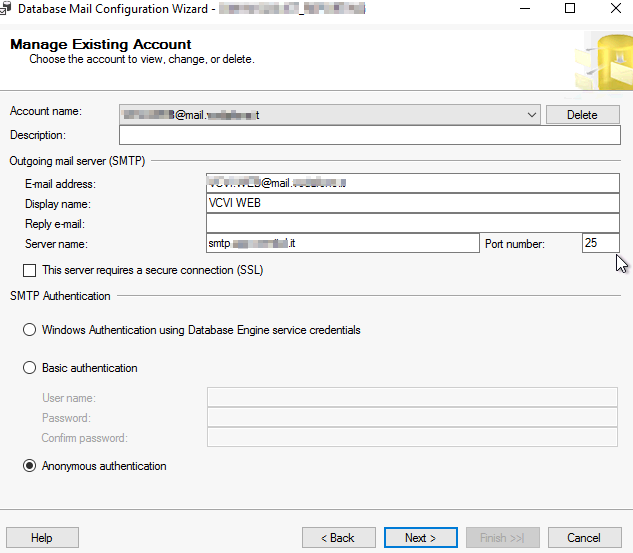
Task: Go to the previous page with Back
Action: [x=338, y=538]
